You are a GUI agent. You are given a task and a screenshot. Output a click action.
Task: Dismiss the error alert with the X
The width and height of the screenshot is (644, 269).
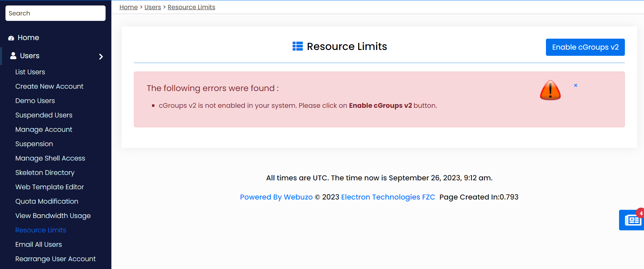pyautogui.click(x=576, y=86)
